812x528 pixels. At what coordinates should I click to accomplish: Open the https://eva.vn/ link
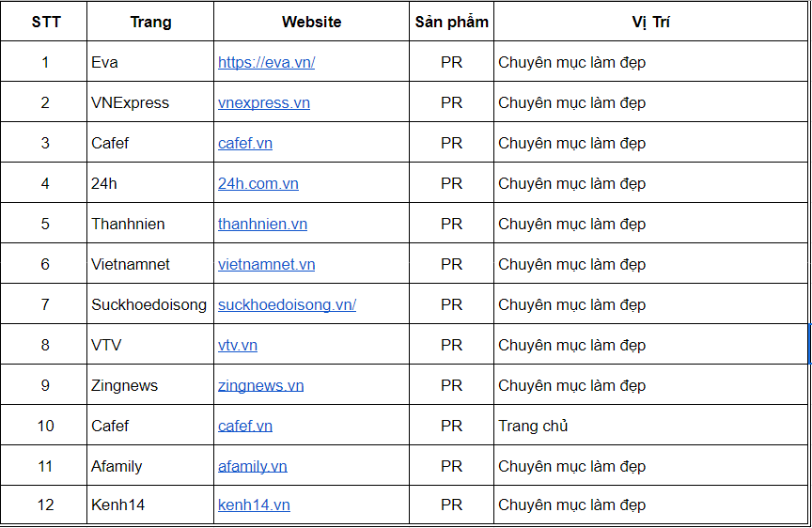266,62
